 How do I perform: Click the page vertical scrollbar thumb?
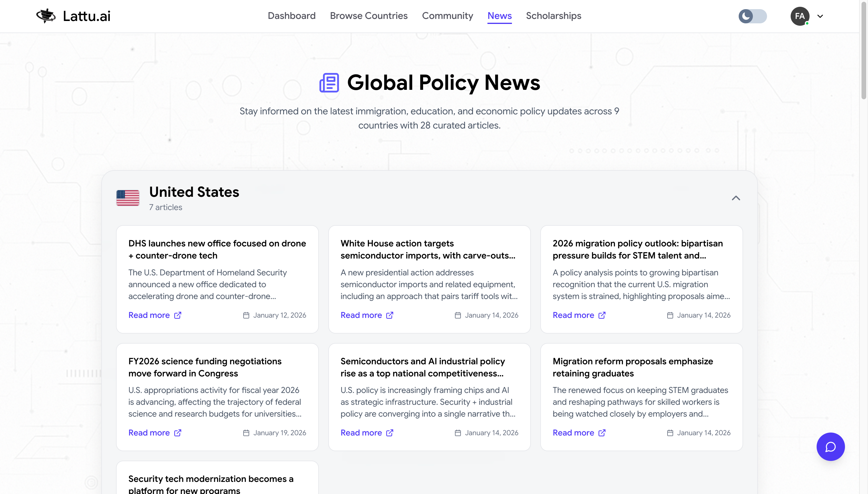[x=863, y=51]
